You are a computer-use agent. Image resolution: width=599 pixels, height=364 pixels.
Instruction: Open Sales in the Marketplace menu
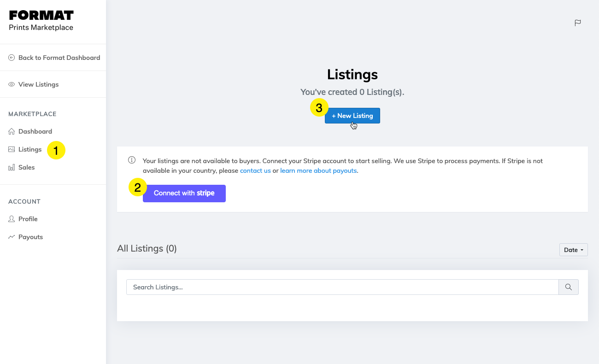26,167
